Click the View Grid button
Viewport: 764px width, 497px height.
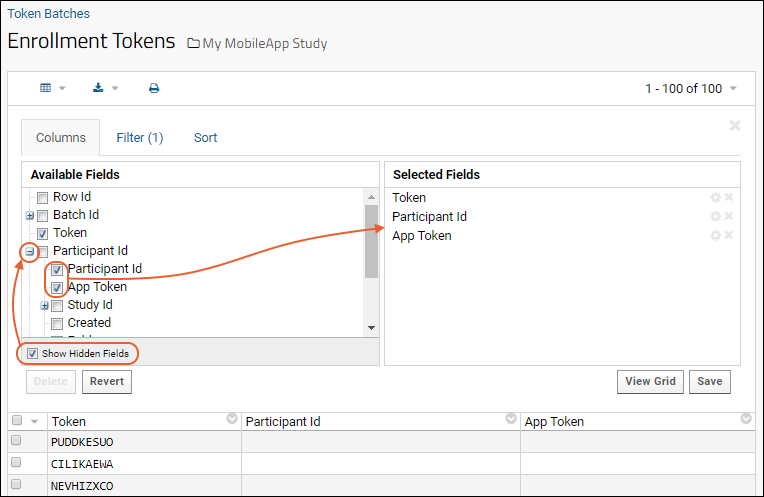tap(650, 382)
